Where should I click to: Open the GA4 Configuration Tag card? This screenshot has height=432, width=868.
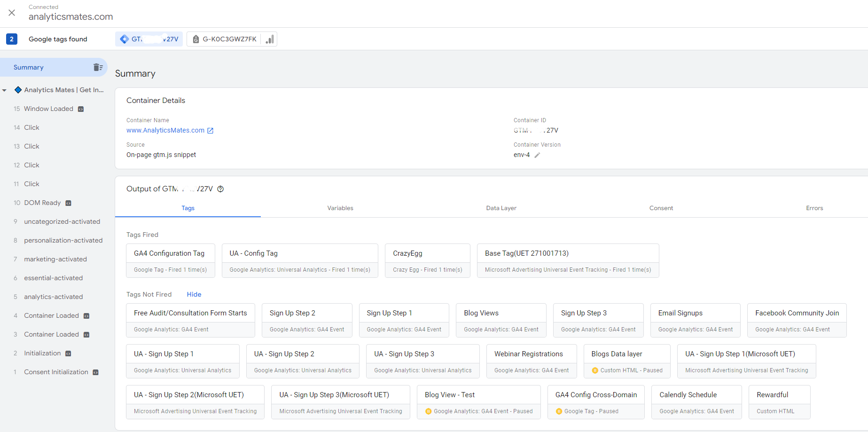[x=171, y=260]
